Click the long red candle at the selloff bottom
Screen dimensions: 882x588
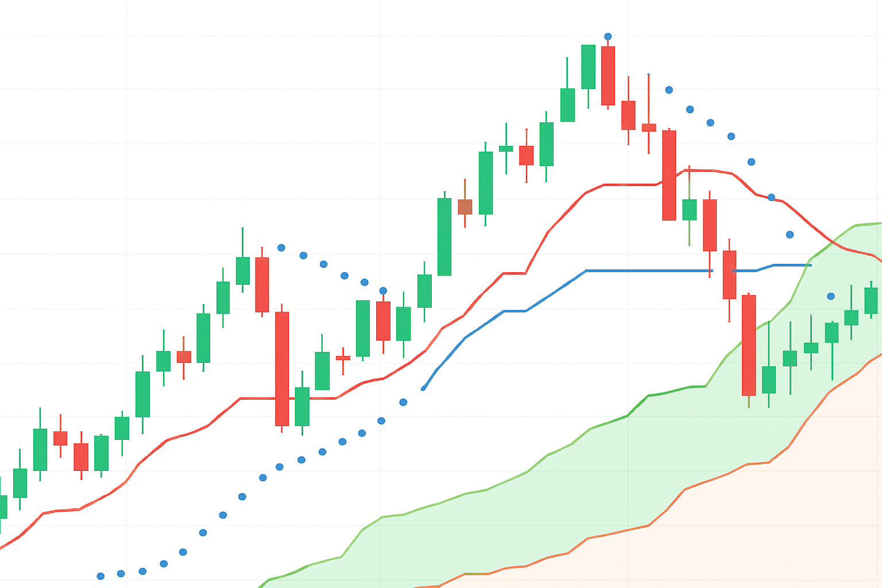pyautogui.click(x=749, y=345)
